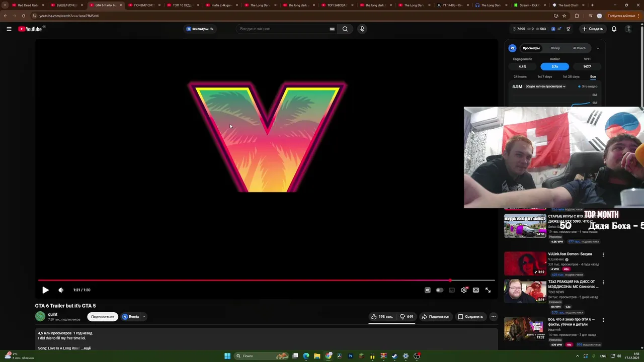Open options for VJLink Базука video
Screen dimensions: 644x362
tap(603, 254)
